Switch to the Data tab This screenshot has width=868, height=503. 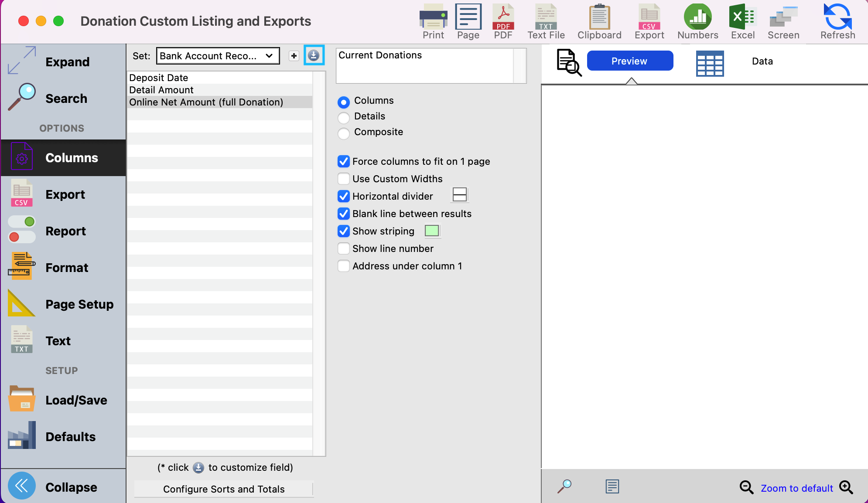(762, 61)
